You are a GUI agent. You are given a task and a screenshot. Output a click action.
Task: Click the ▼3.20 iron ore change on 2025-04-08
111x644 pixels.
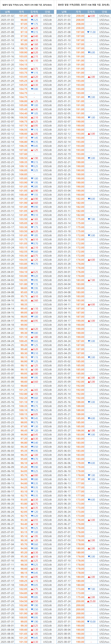[34, 292]
